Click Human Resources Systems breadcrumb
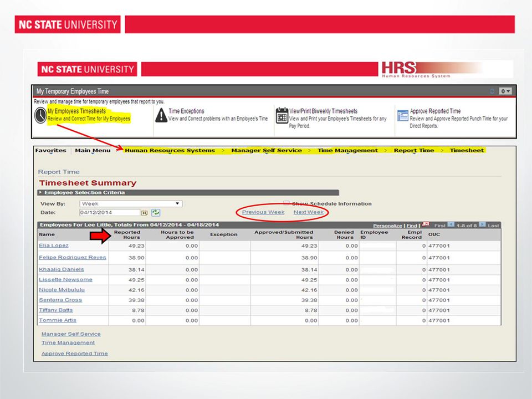This screenshot has width=532, height=399. pos(170,150)
